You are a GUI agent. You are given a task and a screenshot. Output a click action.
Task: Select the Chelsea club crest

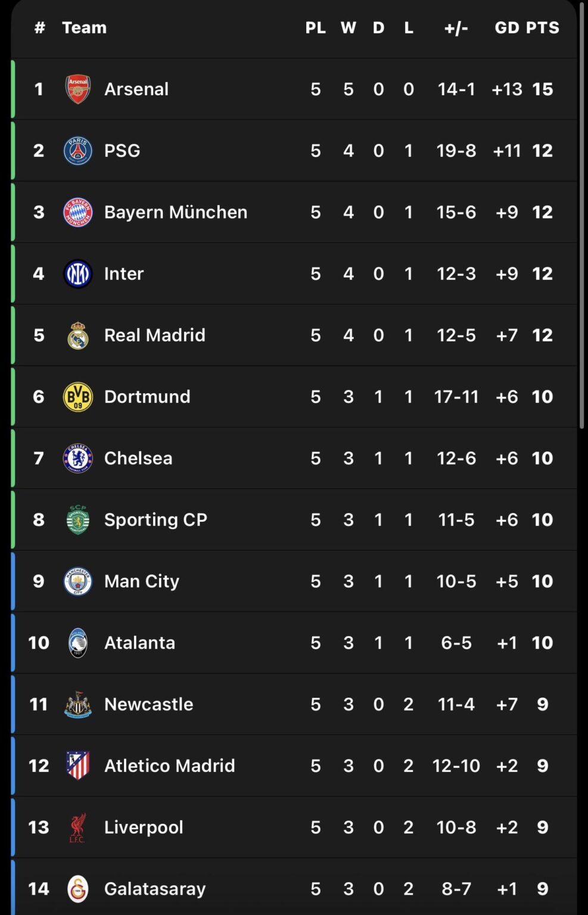pyautogui.click(x=77, y=457)
